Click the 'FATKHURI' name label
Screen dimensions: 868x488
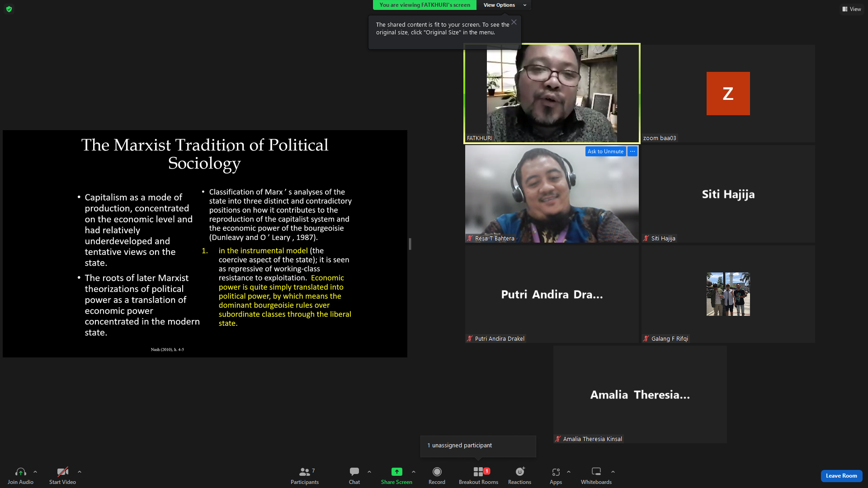(479, 138)
